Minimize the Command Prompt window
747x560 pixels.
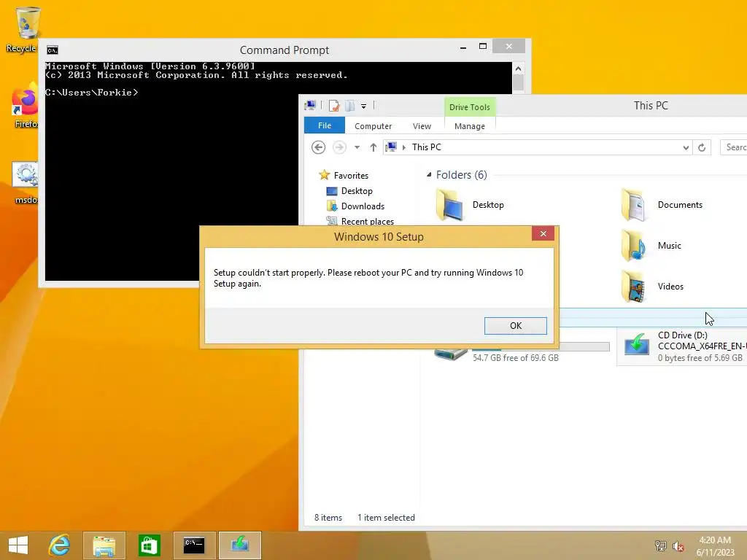pos(463,47)
